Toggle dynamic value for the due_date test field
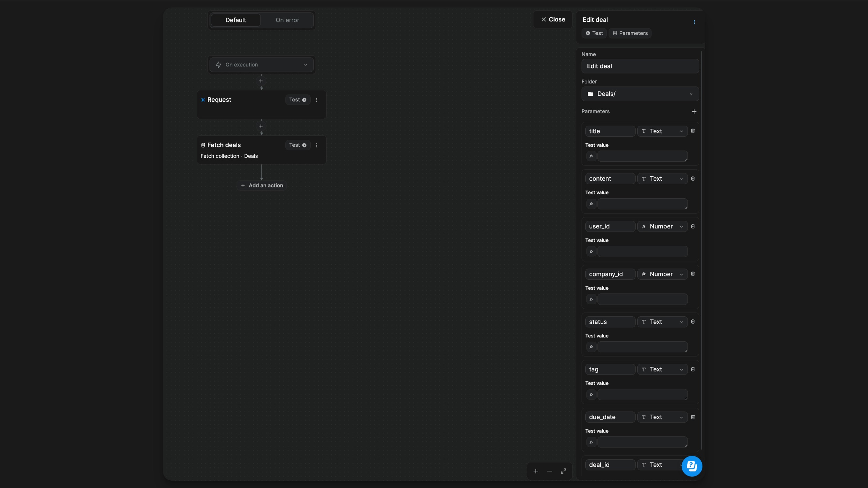Screen dimensions: 868x488 pos(591,442)
